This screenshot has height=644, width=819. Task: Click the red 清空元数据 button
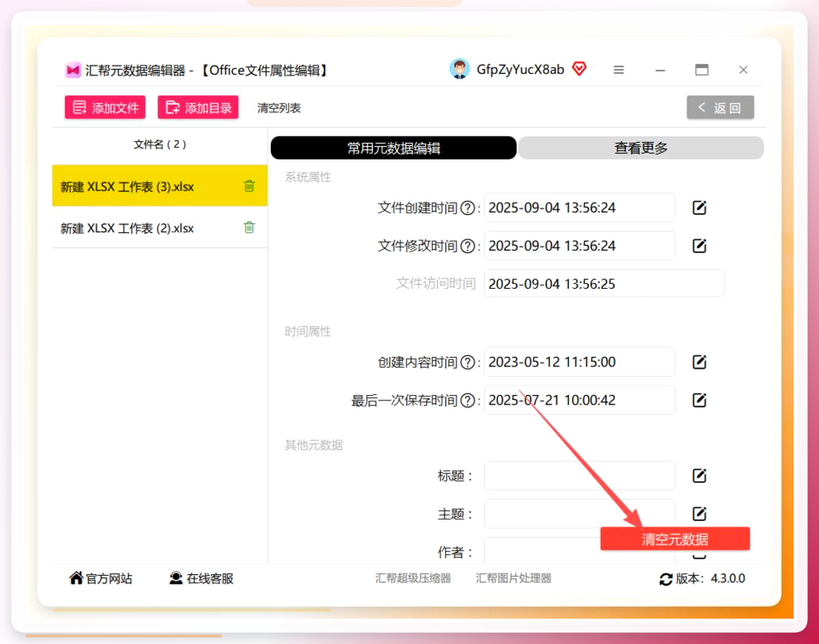point(675,539)
